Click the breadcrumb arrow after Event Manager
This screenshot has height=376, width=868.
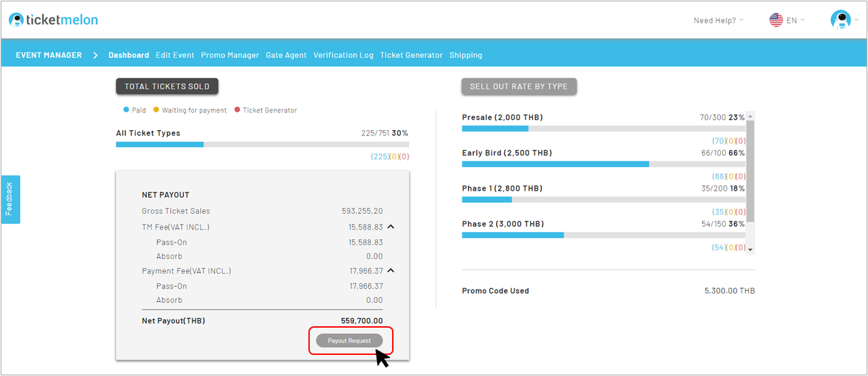pyautogui.click(x=95, y=55)
